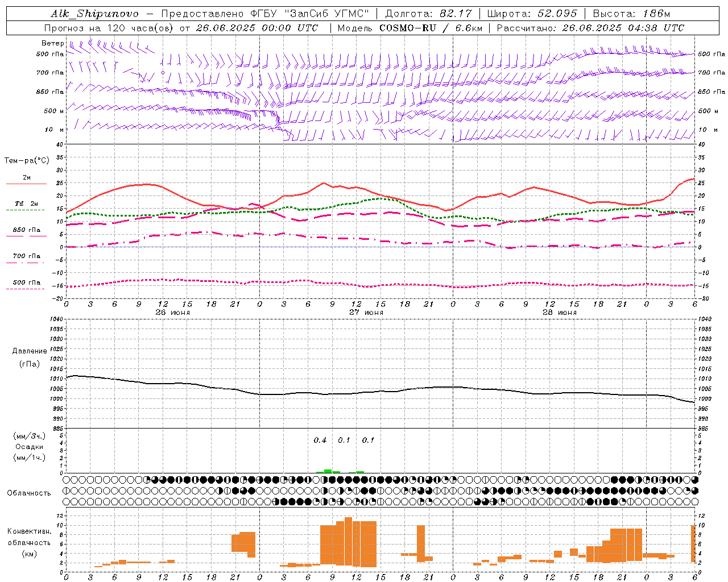Viewport: 728px width, 582px height.
Task: Click the Высота: 186м value
Action: tap(631, 14)
